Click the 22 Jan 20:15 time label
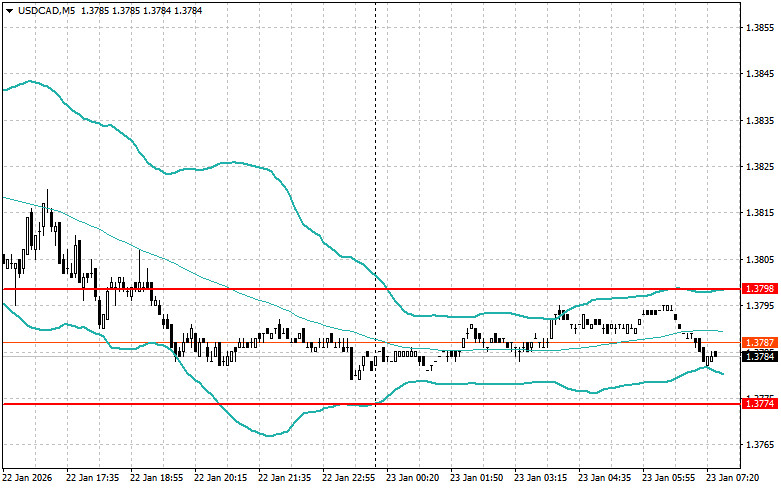 point(221,478)
